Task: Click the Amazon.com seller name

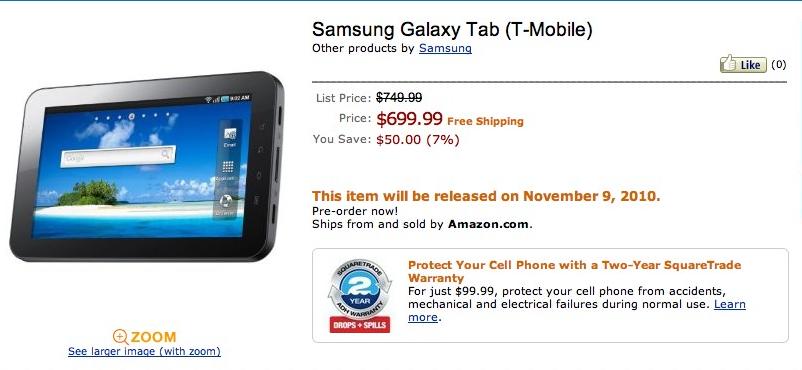Action: coord(488,224)
